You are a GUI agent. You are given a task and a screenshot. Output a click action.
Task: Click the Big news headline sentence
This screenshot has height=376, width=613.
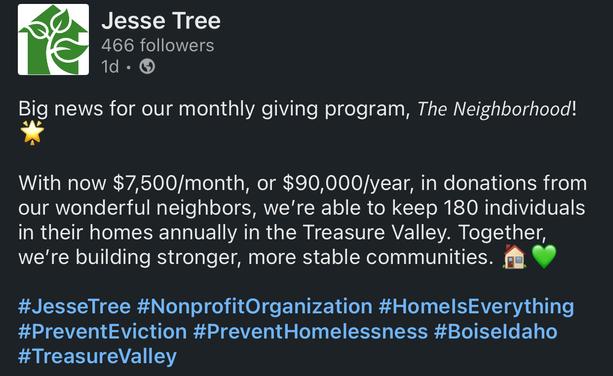(x=297, y=109)
